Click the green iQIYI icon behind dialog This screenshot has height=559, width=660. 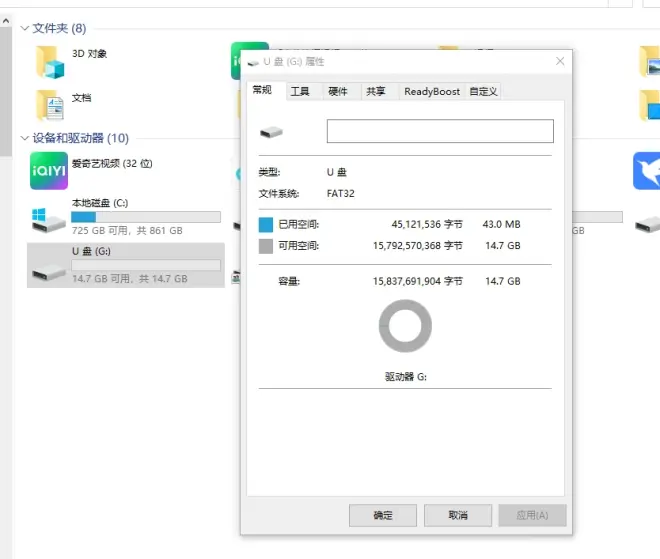pyautogui.click(x=236, y=59)
